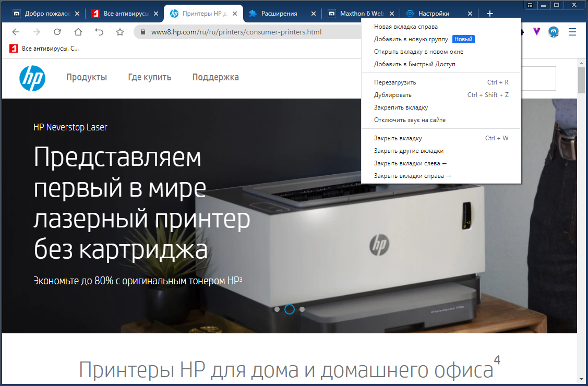Select the third carousel dot
Viewport: 588px width, 386px height.
pos(302,309)
